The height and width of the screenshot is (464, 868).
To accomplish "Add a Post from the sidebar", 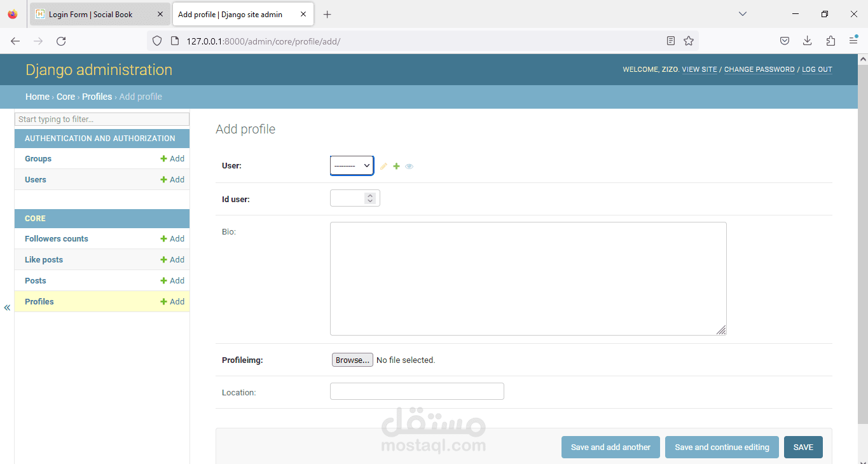I will tap(172, 281).
